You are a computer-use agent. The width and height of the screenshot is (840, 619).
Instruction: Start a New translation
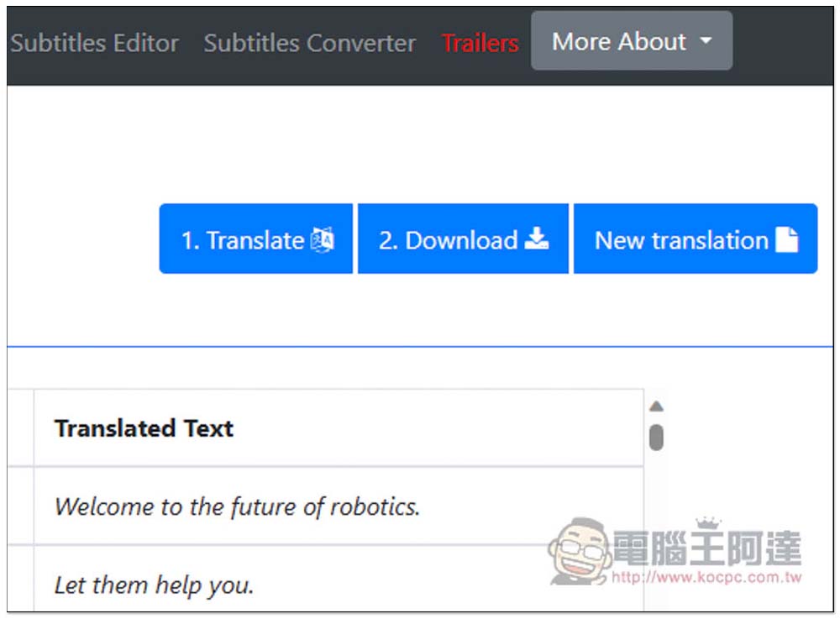coord(681,240)
